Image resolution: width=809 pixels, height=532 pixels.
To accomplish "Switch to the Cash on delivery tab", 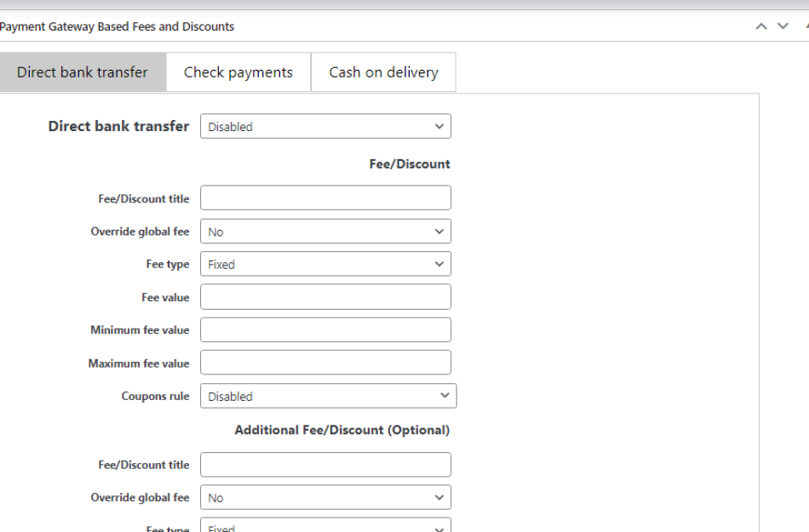I will click(x=383, y=72).
